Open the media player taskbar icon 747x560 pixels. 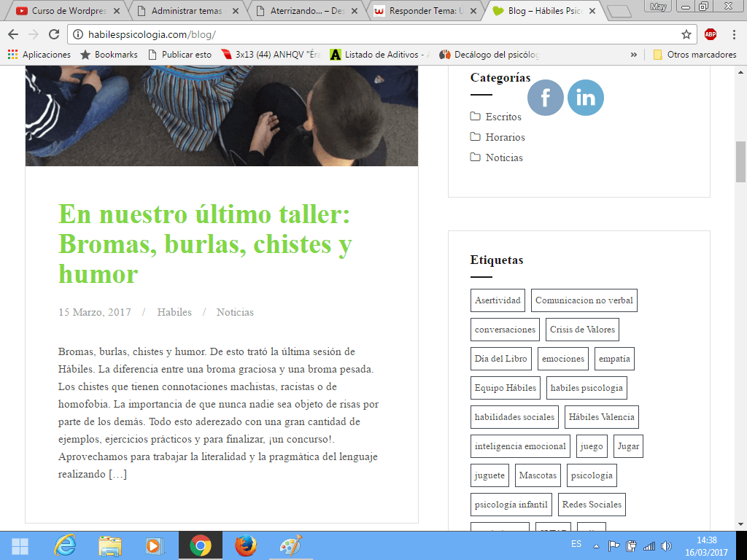point(155,545)
